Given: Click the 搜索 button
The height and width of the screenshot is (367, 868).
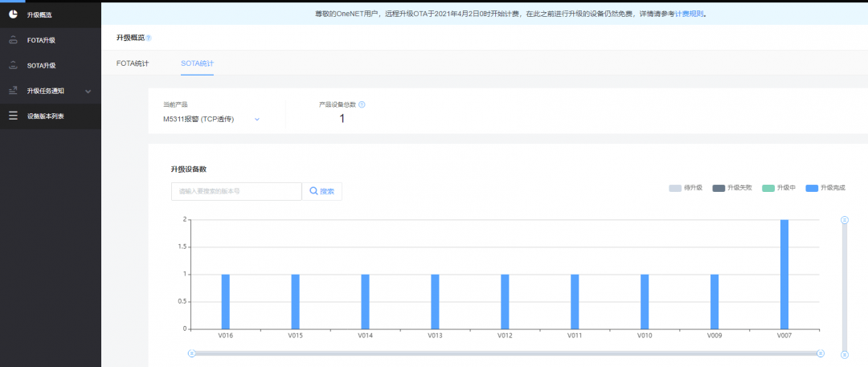Looking at the screenshot, I should [321, 191].
